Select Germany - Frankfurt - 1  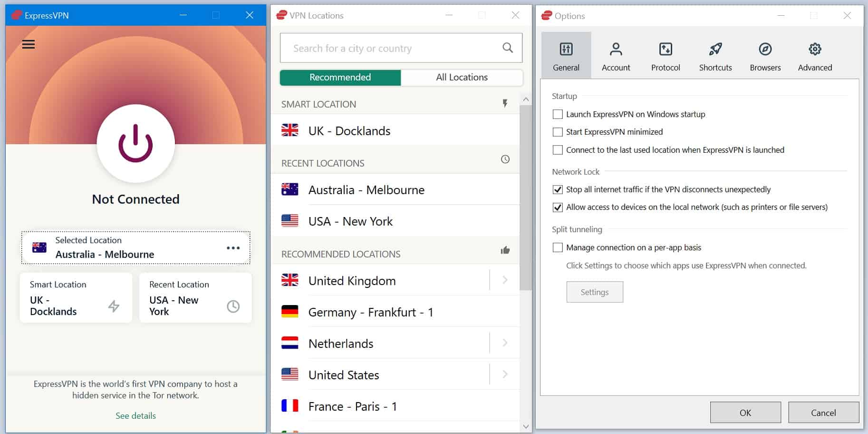(x=395, y=312)
